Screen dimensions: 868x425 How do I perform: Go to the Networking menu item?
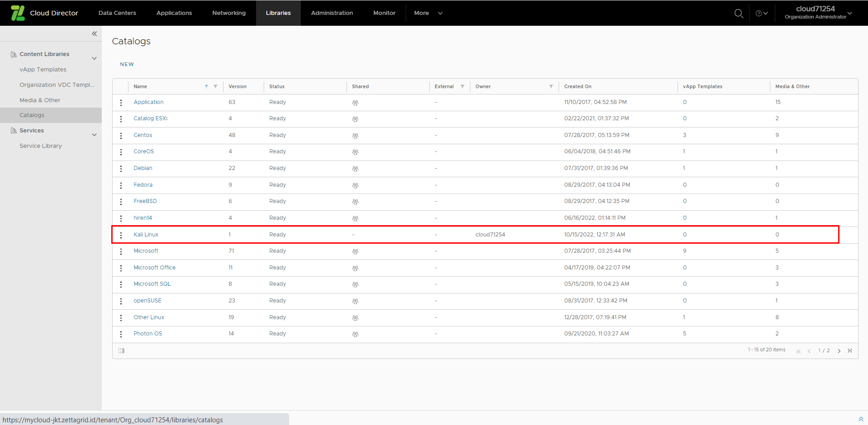point(228,13)
